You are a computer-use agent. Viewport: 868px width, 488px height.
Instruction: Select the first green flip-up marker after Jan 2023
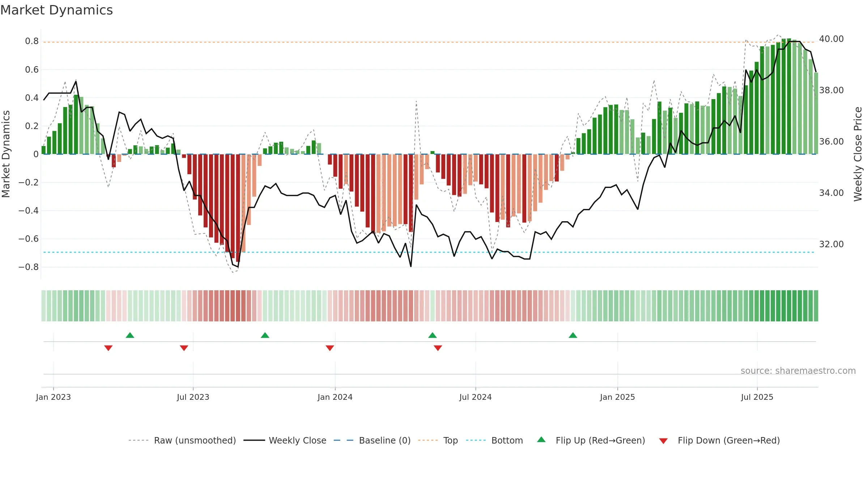[130, 335]
